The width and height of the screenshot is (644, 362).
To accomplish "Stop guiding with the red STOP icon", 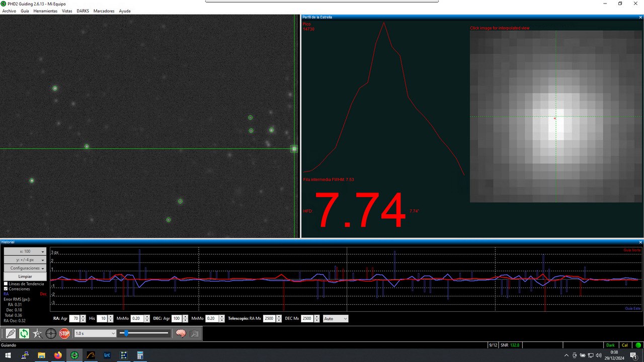I will tap(64, 333).
